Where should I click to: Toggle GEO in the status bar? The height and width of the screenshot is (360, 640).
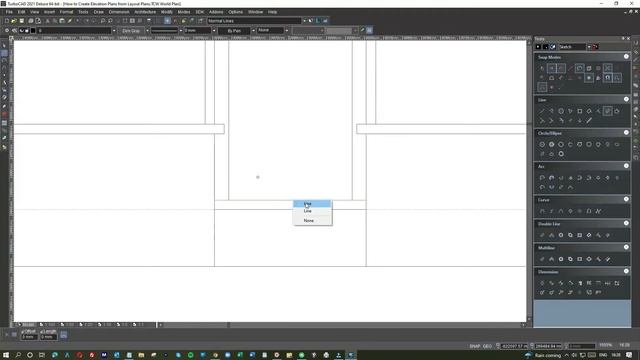[x=487, y=346]
